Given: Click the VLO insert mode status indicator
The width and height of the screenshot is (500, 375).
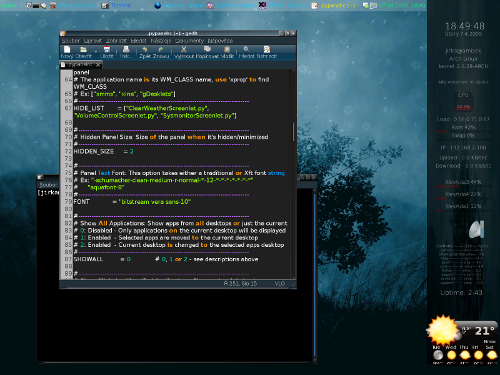Looking at the screenshot, I should coord(280,284).
